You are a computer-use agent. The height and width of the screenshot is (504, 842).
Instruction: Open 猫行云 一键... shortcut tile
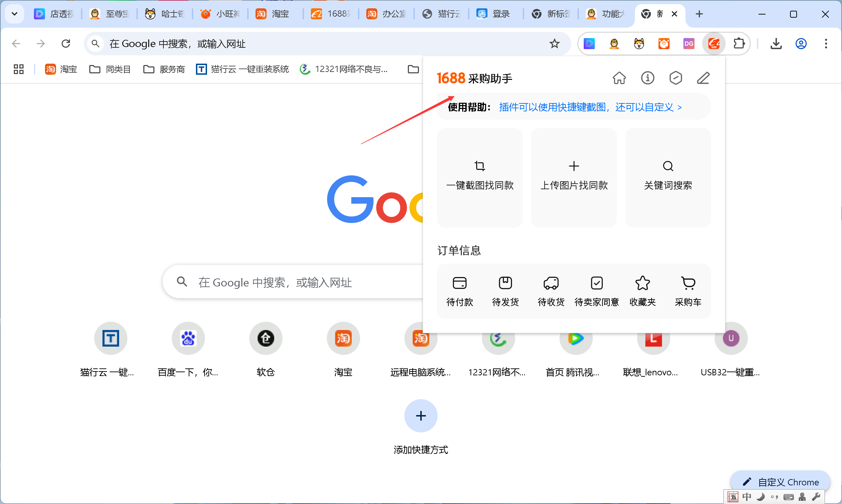pyautogui.click(x=111, y=349)
